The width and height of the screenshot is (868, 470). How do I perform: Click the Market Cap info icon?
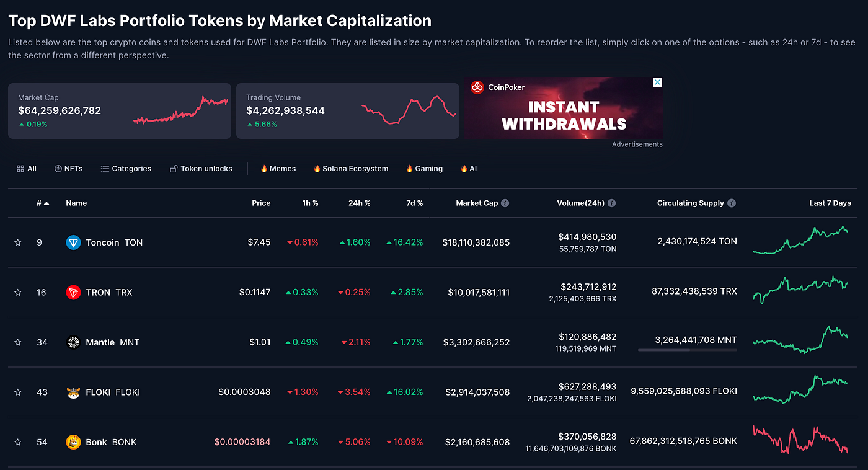coord(505,203)
